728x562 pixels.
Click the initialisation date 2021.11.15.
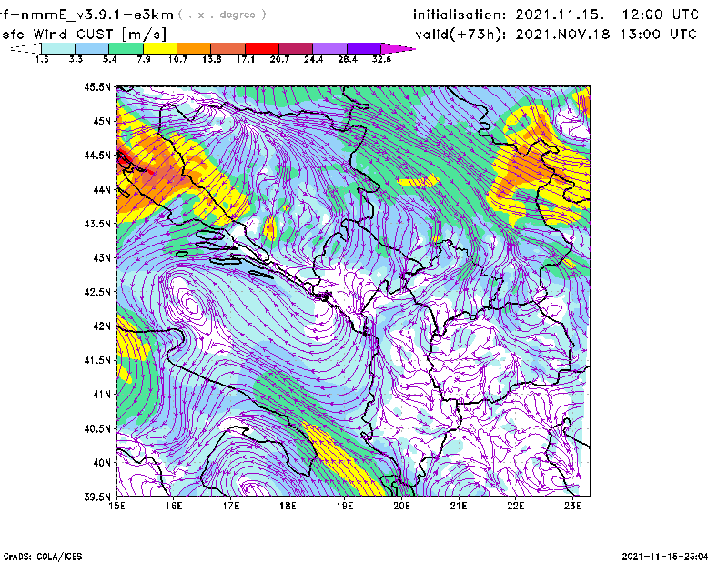click(x=560, y=15)
